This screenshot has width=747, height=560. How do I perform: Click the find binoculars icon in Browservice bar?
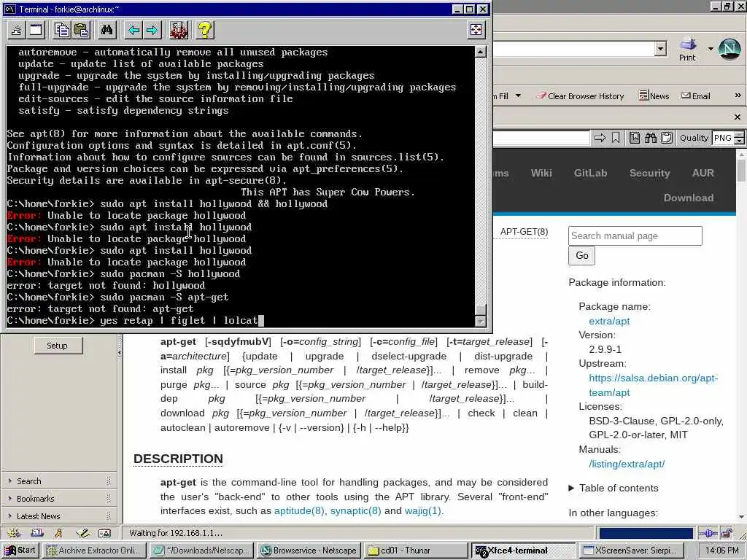coord(650,138)
